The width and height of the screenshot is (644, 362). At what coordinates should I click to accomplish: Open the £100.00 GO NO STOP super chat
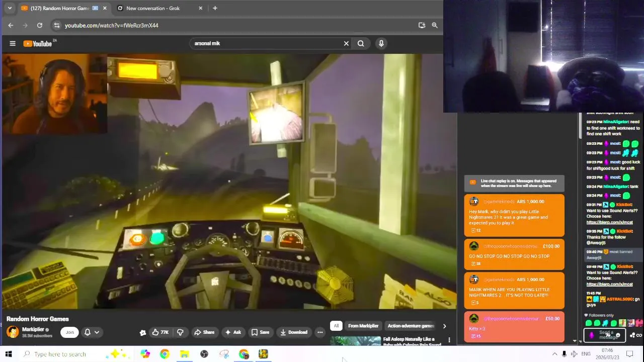pos(514,254)
